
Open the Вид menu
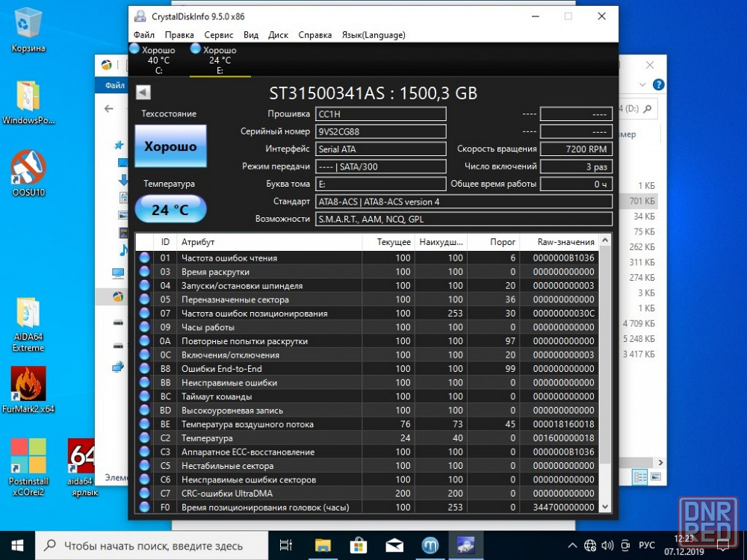250,35
